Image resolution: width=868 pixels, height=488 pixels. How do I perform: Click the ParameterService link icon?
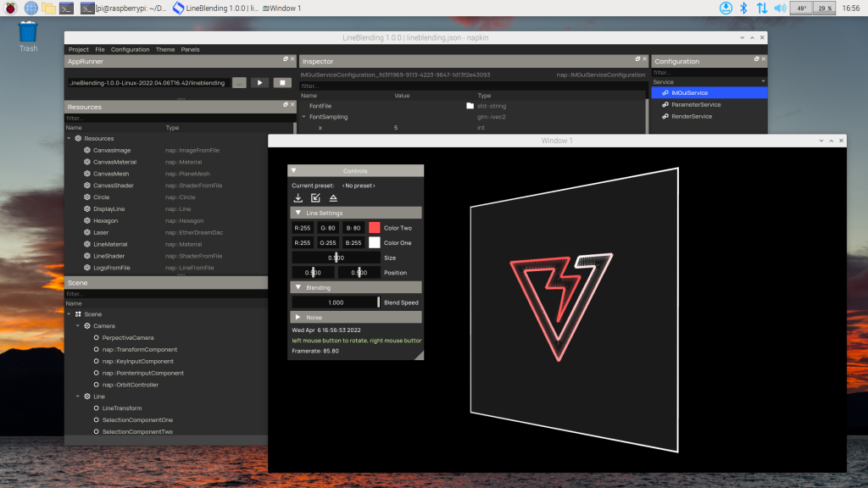pos(666,104)
